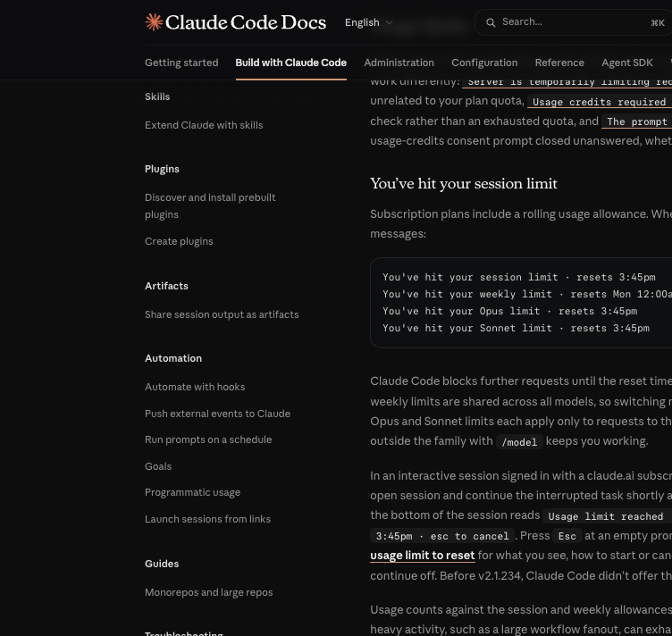Click the 'You've hit your session limit' heading

tap(464, 184)
